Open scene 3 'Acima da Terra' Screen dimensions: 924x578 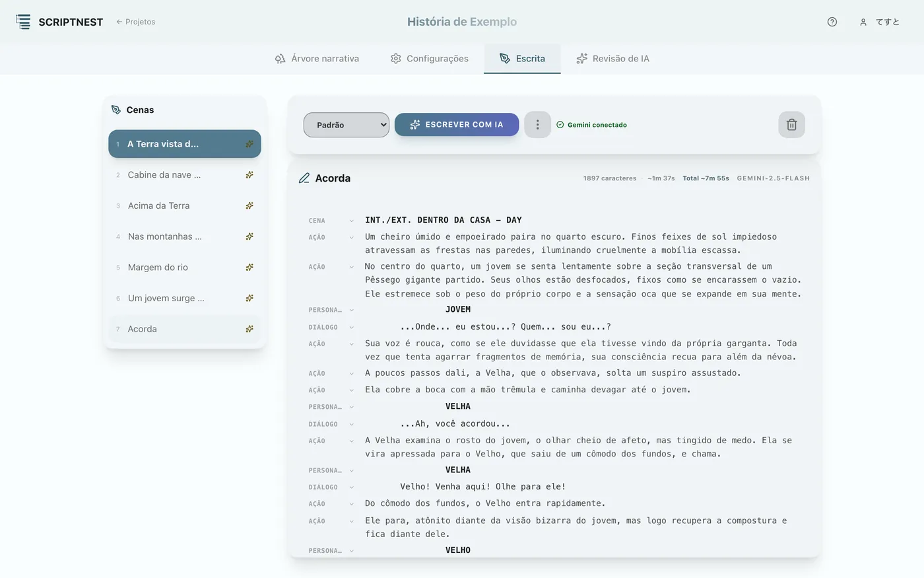coord(185,205)
